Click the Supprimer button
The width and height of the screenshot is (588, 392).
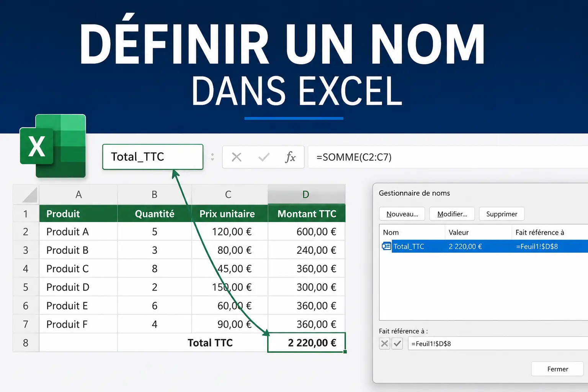(x=502, y=214)
